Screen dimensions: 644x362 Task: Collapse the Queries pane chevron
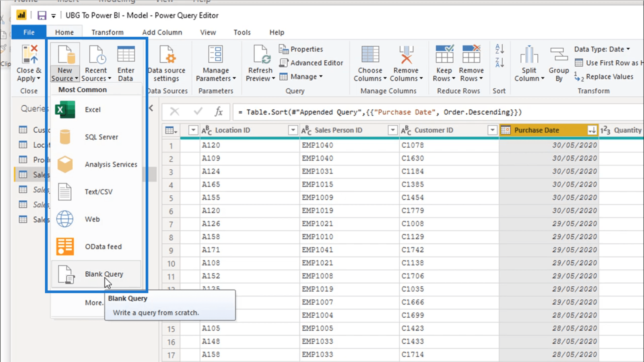tap(151, 108)
